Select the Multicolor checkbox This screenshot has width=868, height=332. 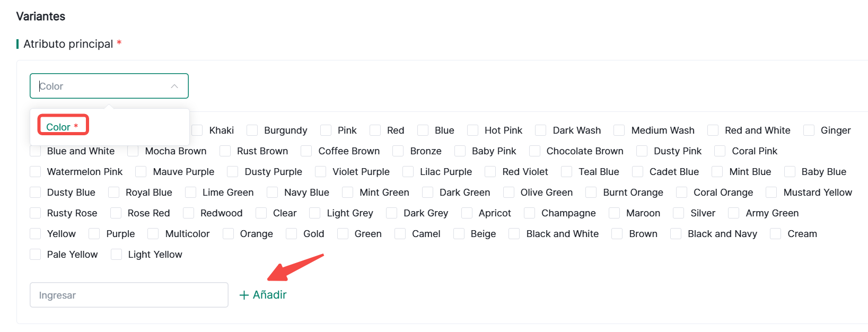coord(153,234)
